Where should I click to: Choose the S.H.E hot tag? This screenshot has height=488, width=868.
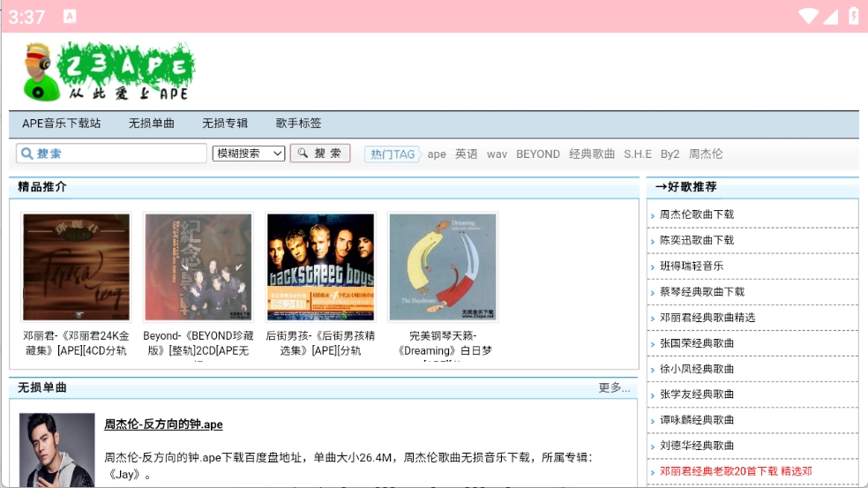click(638, 154)
